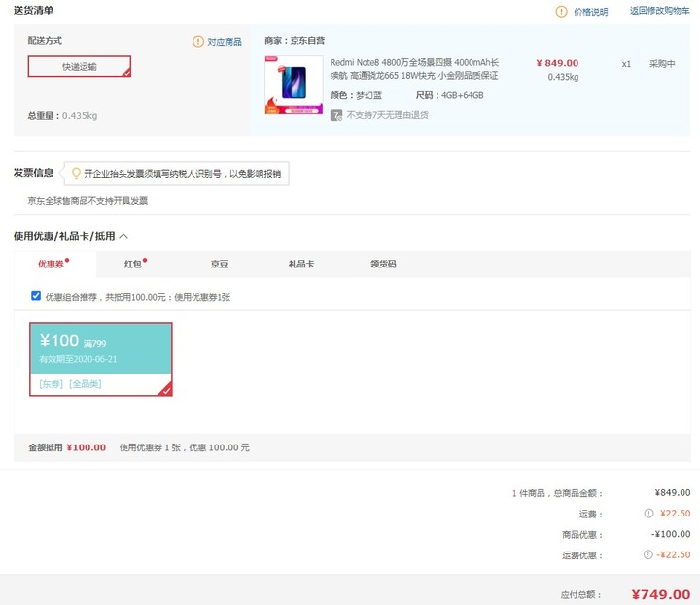Go back via 返回修改购物车 link
The height and width of the screenshot is (605, 700).
click(660, 11)
